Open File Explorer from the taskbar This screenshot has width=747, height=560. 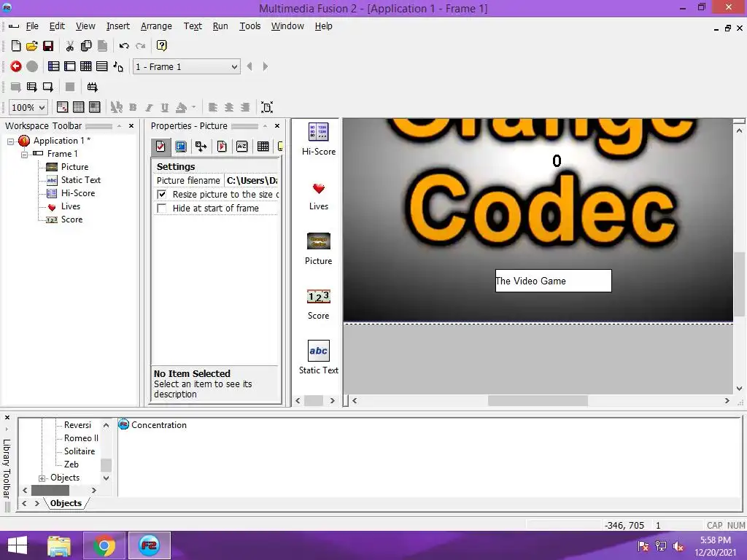pos(59,545)
